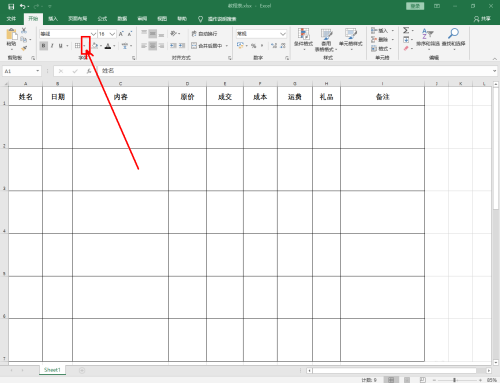Click the Decrease Decimal icon
500x383 pixels.
click(x=283, y=46)
